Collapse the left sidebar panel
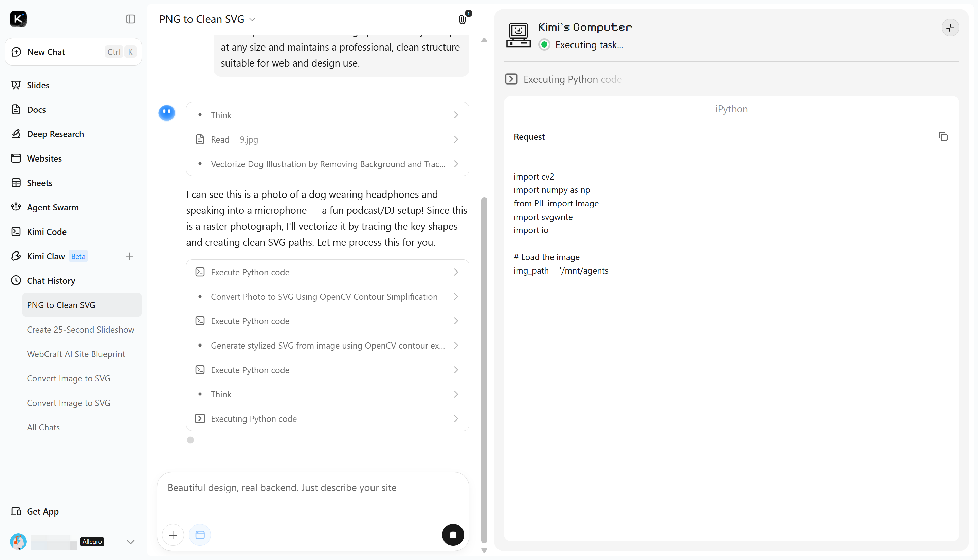The width and height of the screenshot is (978, 560). coord(130,19)
